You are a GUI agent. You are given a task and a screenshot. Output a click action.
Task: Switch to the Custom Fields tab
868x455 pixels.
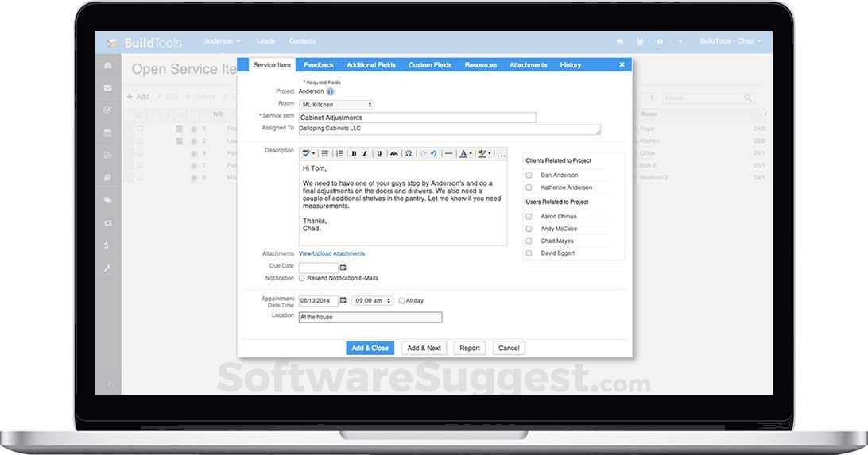click(x=430, y=65)
